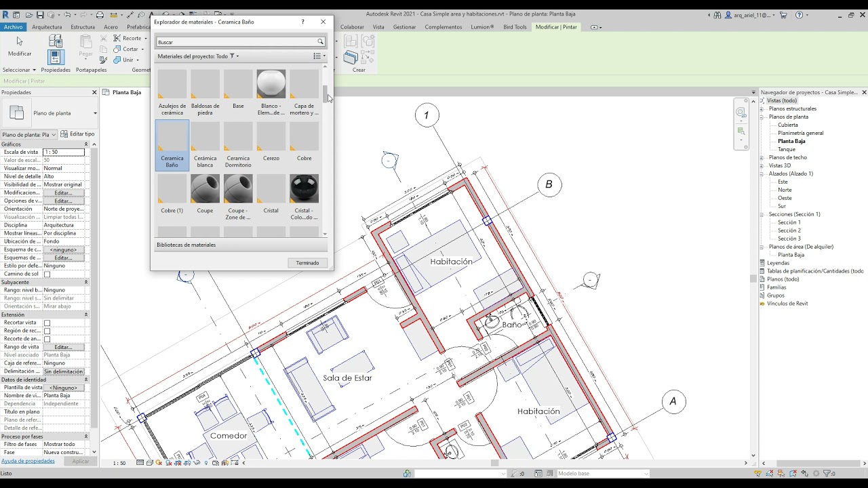Screen dimensions: 868x488
Task: Expand the Vistas 3D tree node
Action: [x=762, y=165]
